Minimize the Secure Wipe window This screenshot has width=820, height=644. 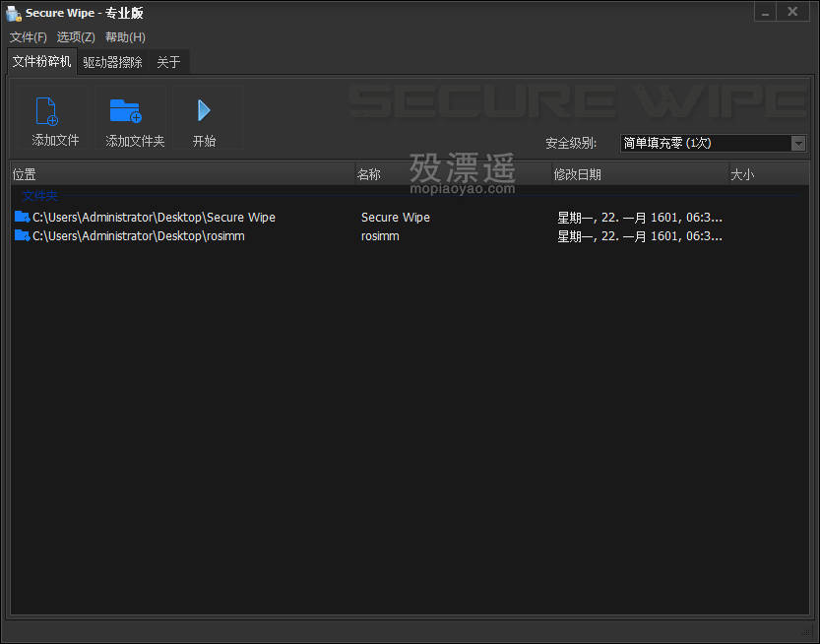coord(765,12)
